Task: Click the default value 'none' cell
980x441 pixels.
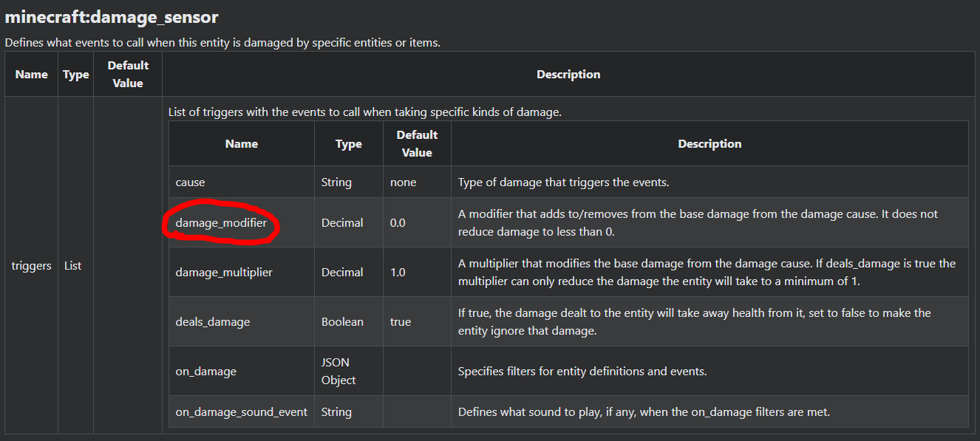Action: (x=403, y=182)
